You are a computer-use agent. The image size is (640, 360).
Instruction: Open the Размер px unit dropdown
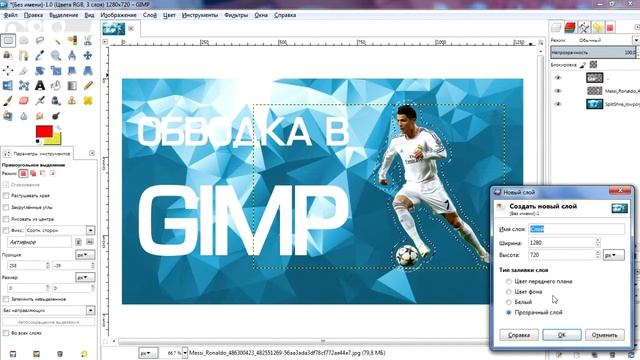(x=85, y=277)
